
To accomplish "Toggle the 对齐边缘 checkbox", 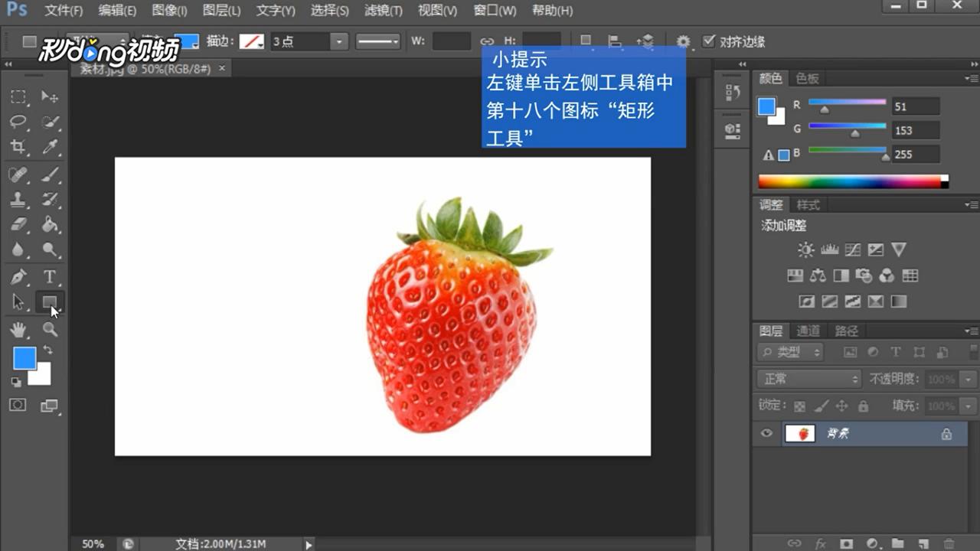I will (x=708, y=41).
